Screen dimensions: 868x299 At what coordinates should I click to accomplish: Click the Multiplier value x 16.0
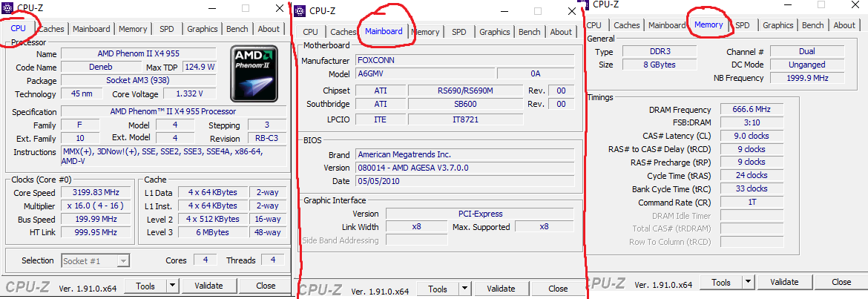point(95,206)
